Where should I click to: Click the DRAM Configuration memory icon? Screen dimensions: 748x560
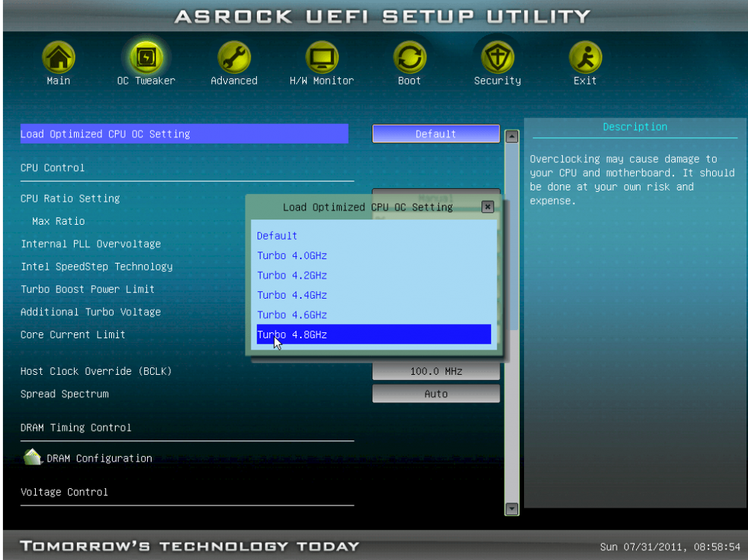(x=33, y=458)
